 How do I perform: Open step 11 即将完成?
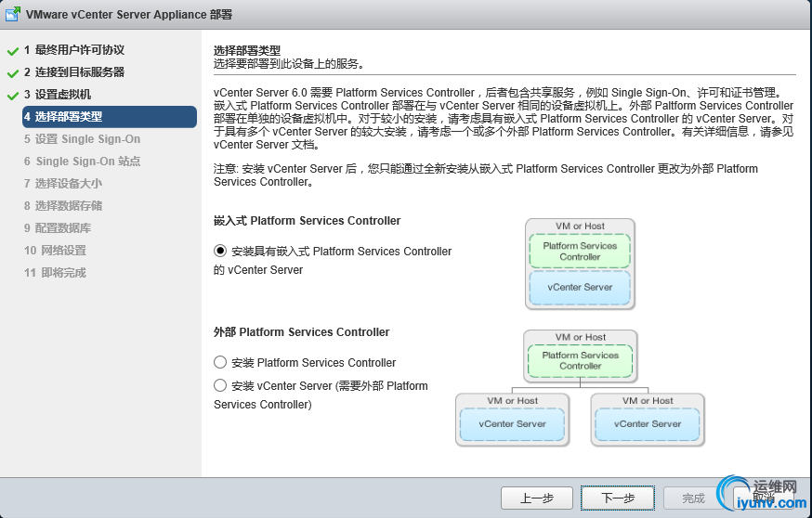point(55,273)
